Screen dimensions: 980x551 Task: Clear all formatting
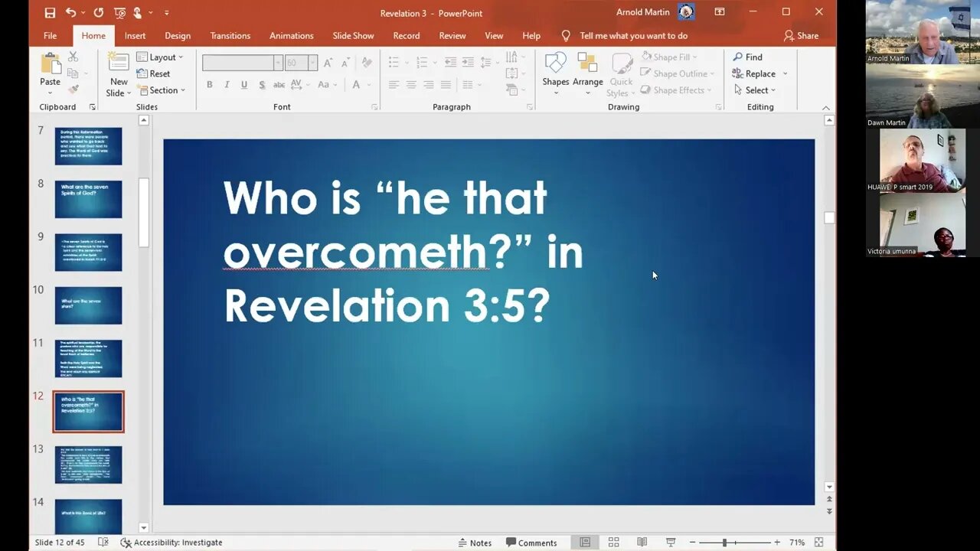click(367, 63)
